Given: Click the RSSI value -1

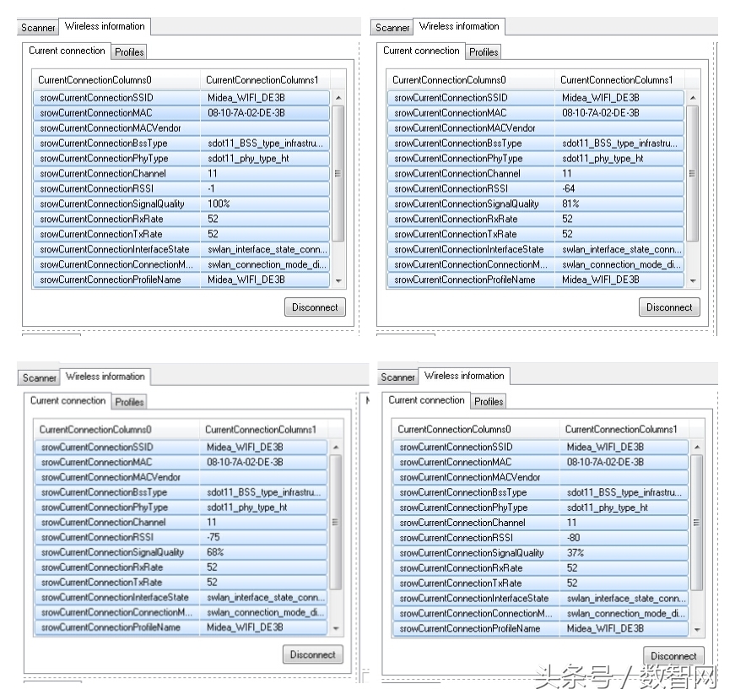Looking at the screenshot, I should (x=212, y=188).
